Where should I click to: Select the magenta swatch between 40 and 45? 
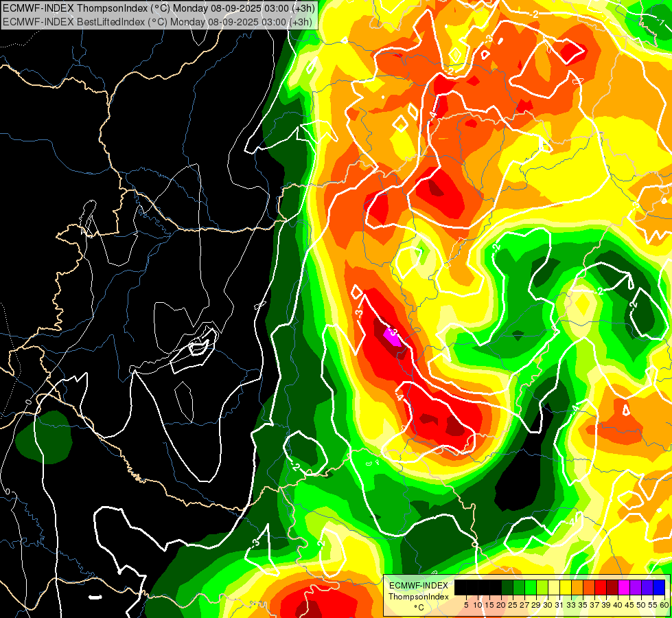[x=623, y=588]
